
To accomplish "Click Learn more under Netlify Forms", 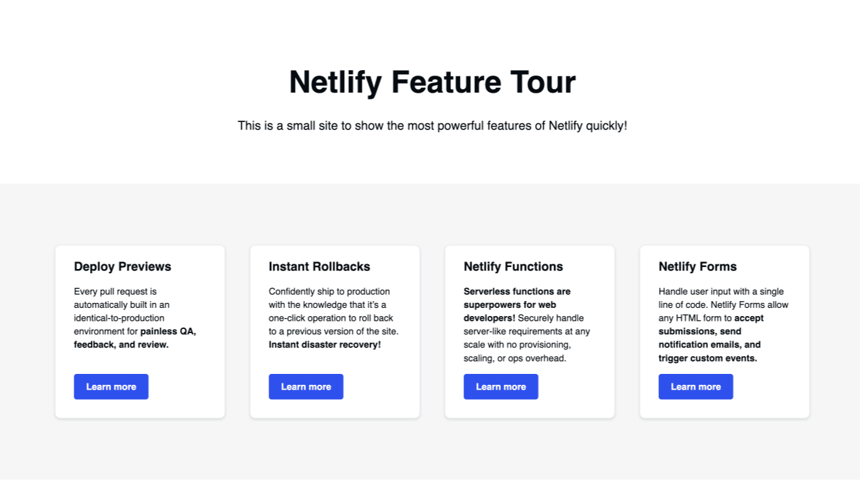I will point(696,386).
